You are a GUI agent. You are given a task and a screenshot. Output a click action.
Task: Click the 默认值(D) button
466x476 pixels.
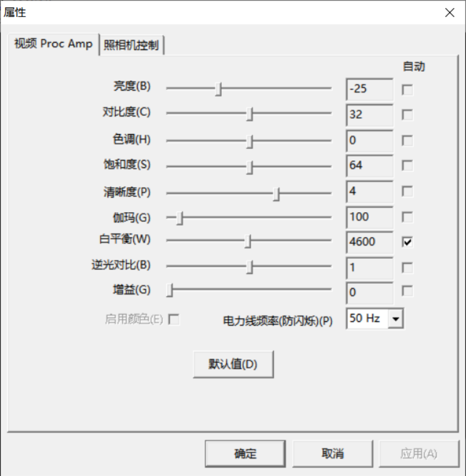click(233, 364)
